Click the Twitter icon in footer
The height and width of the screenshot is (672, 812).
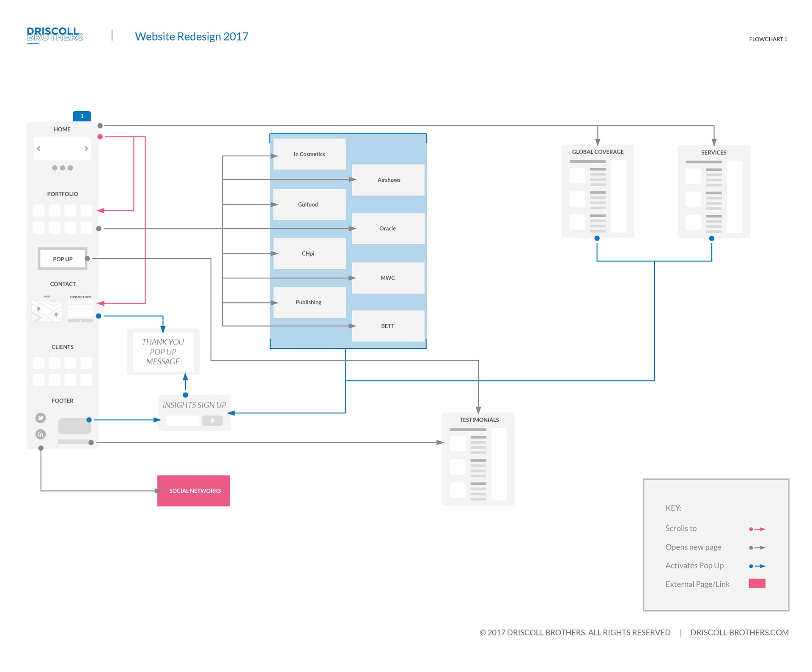[41, 418]
